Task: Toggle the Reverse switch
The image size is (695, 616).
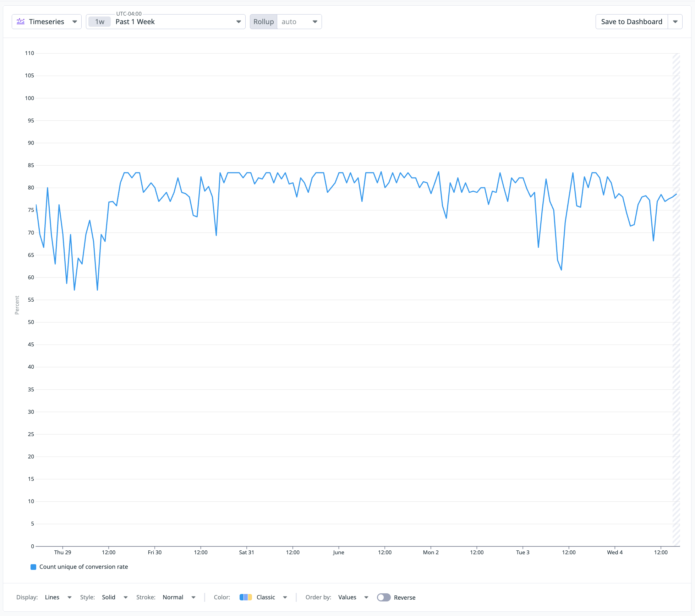Action: [x=384, y=598]
